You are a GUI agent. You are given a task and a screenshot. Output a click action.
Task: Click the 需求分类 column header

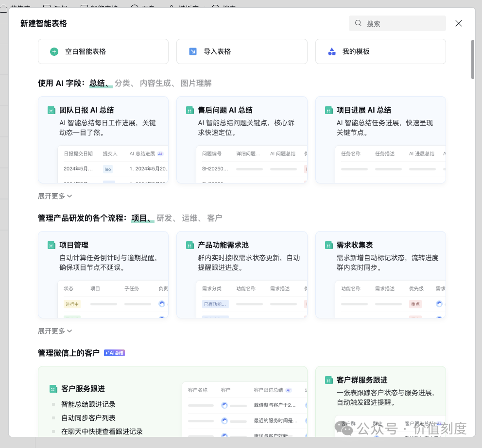(212, 289)
